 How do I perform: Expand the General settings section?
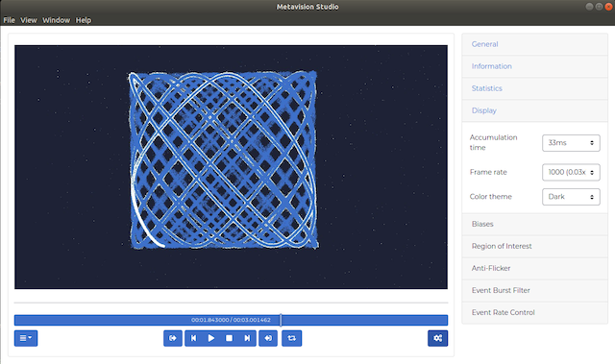point(534,44)
